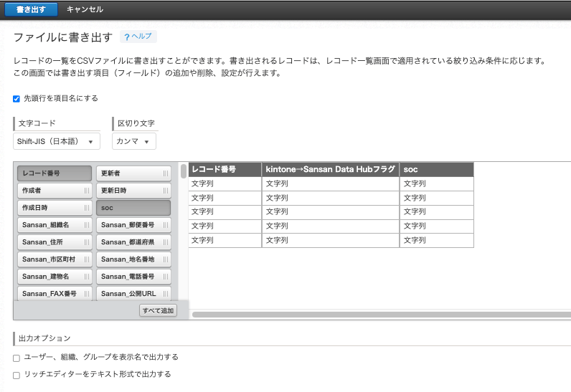This screenshot has height=392, width=571.
Task: Click drag handle icon on Sansan_郵便番号
Action: pos(166,225)
